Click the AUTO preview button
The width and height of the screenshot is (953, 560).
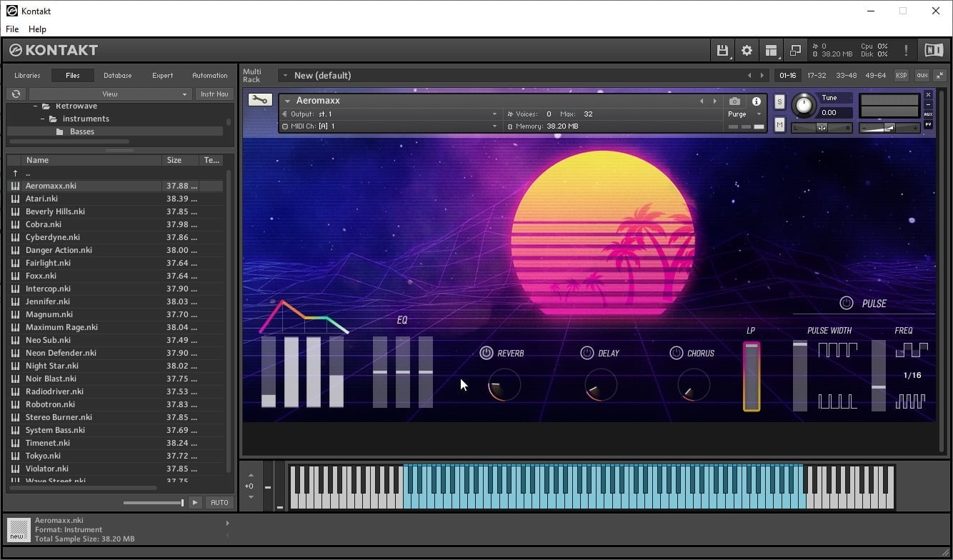[219, 502]
